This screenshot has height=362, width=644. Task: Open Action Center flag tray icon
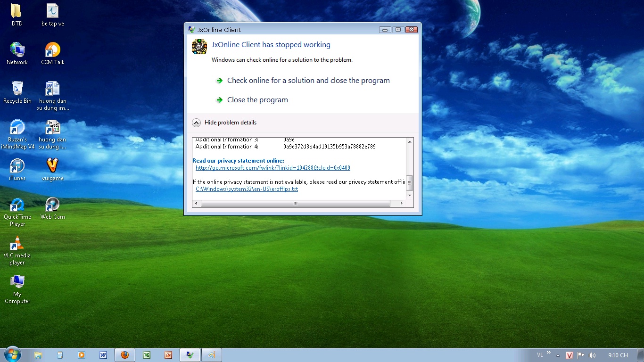581,355
